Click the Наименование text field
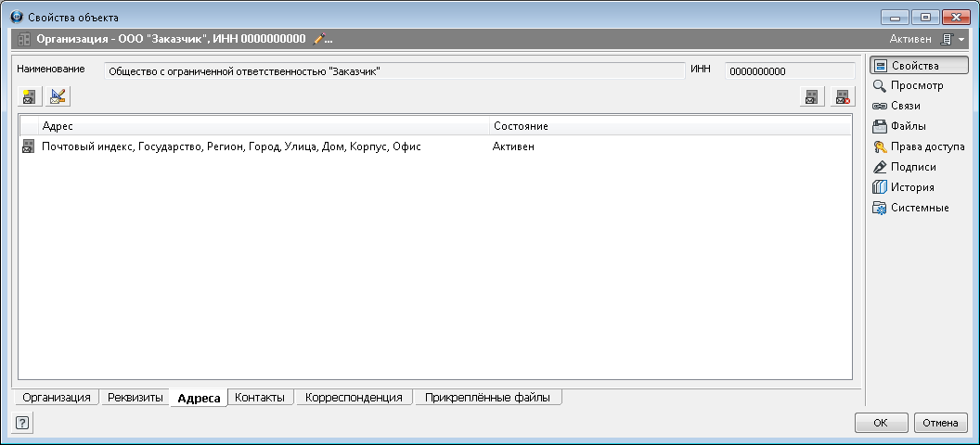Viewport: 980px width, 445px height. pos(393,70)
